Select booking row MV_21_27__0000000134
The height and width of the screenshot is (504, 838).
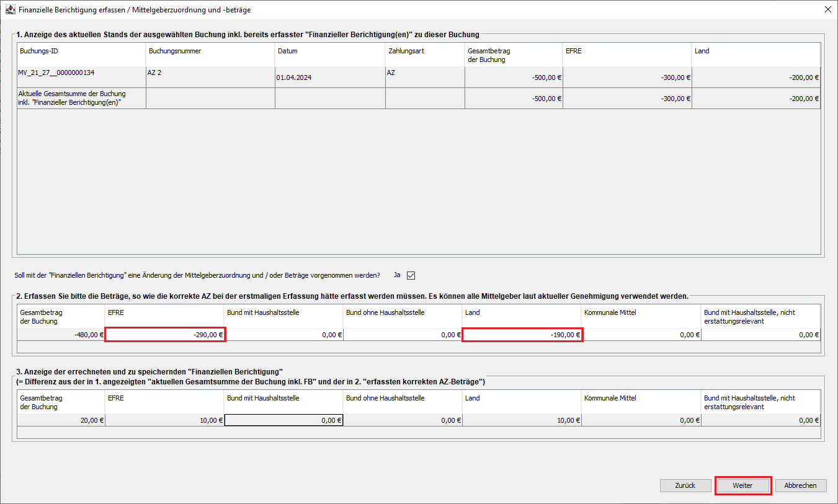[x=81, y=77]
